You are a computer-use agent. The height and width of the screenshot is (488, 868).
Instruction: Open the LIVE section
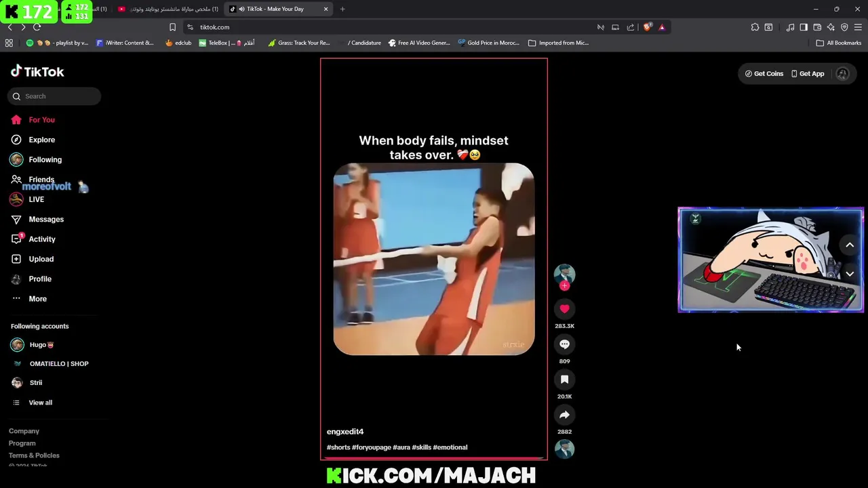(x=27, y=199)
